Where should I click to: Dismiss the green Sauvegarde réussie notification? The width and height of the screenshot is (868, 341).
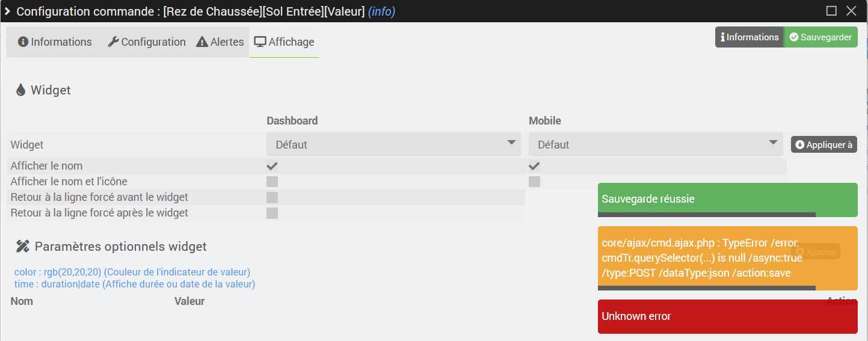click(728, 200)
